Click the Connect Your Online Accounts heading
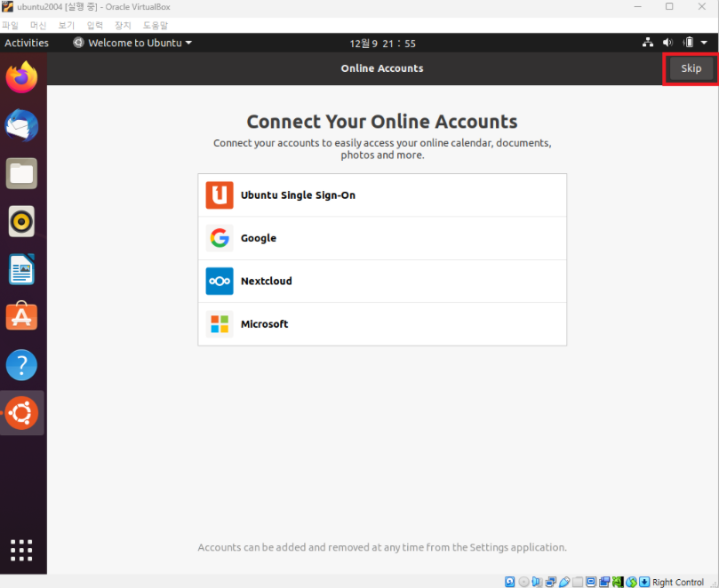The height and width of the screenshot is (588, 719). [382, 122]
